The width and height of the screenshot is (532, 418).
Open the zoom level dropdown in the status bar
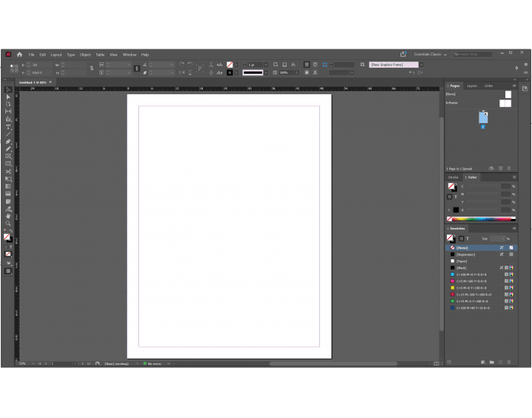click(x=33, y=364)
